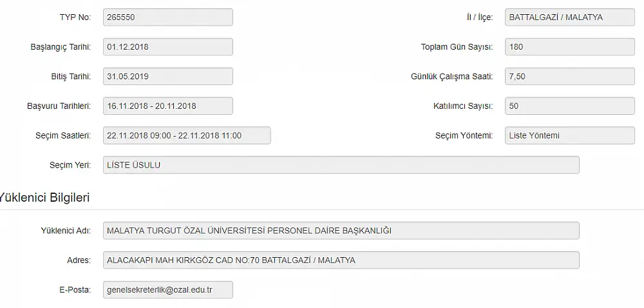Select the Başlangıç Tarihi date field
The image size is (644, 308).
[168, 47]
